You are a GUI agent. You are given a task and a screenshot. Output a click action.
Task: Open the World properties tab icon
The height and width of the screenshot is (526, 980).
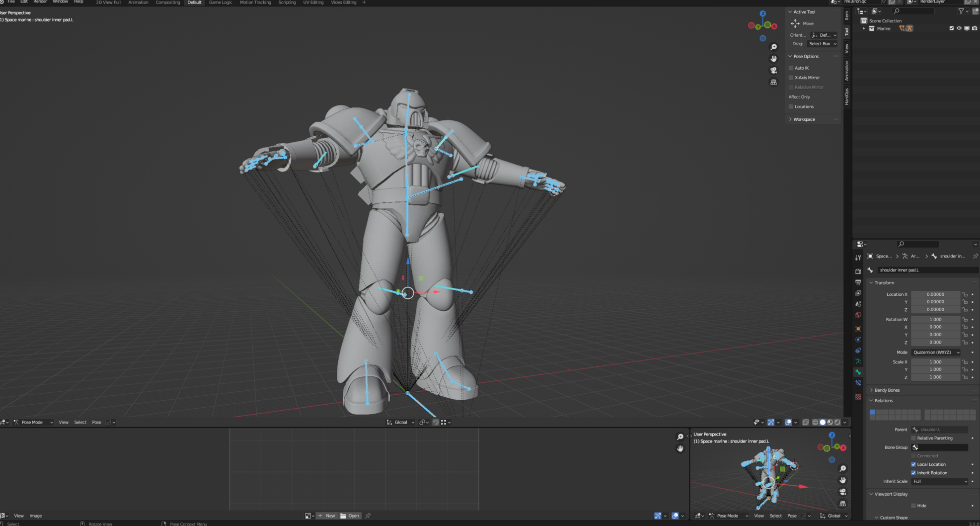858,315
